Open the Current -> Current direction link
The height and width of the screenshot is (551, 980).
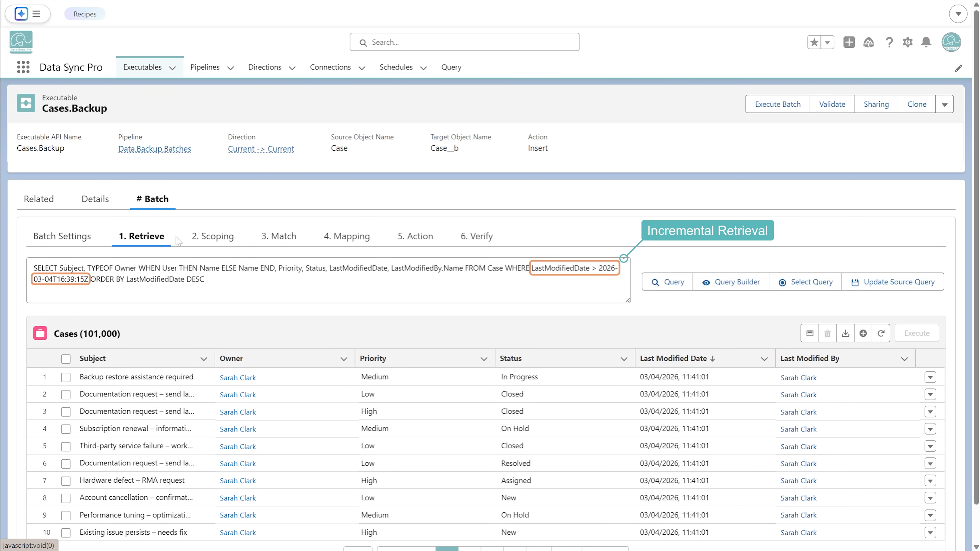[261, 149]
